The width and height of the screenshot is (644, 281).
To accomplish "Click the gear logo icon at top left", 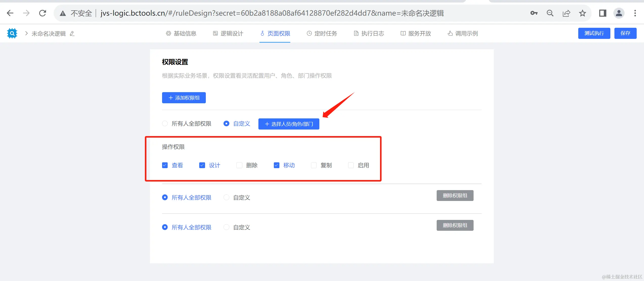I will 12,33.
